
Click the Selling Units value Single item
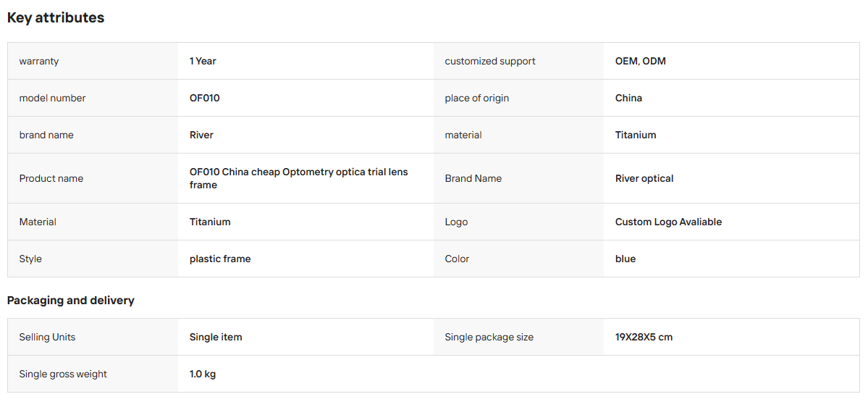click(215, 337)
